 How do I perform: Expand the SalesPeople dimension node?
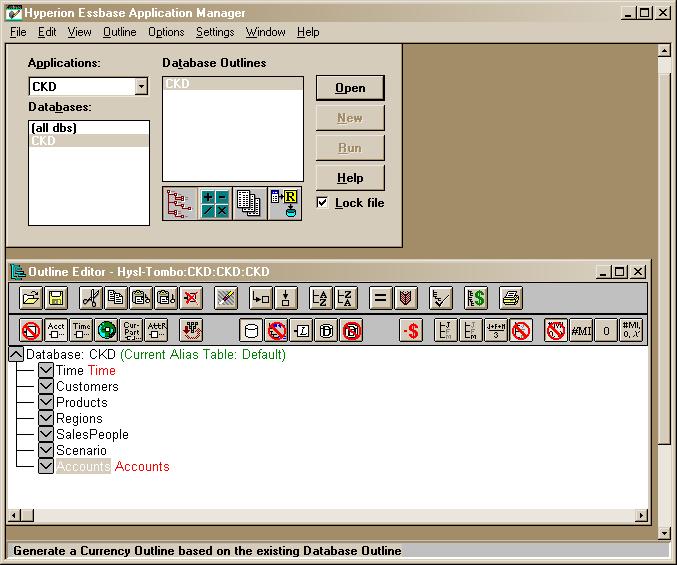(46, 434)
